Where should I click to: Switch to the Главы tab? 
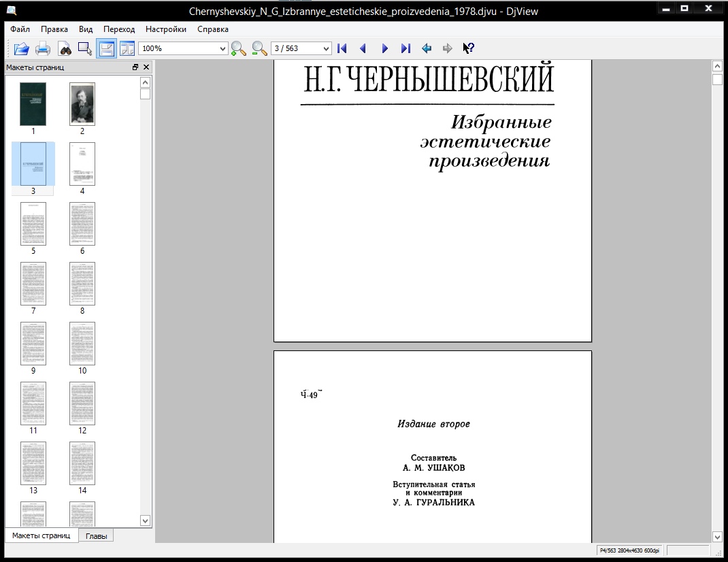[x=96, y=536]
